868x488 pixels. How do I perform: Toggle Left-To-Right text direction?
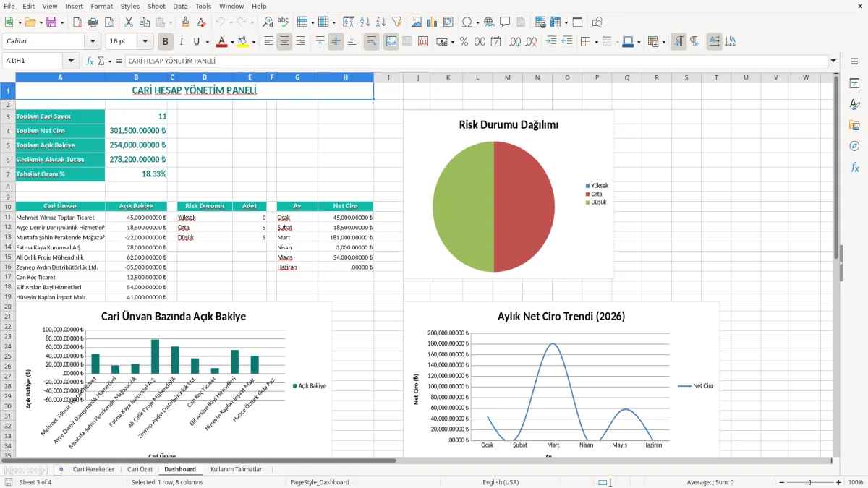pyautogui.click(x=678, y=42)
